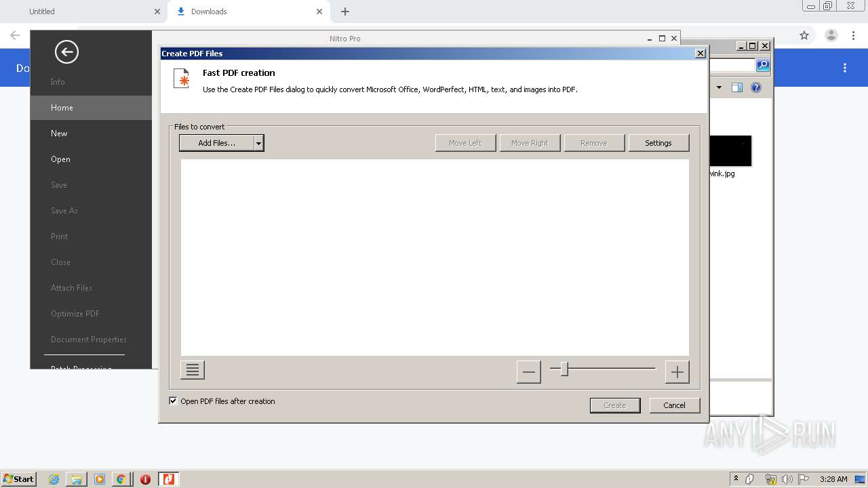Click the Explorer search magnifier icon
This screenshot has height=488, width=868.
click(763, 65)
